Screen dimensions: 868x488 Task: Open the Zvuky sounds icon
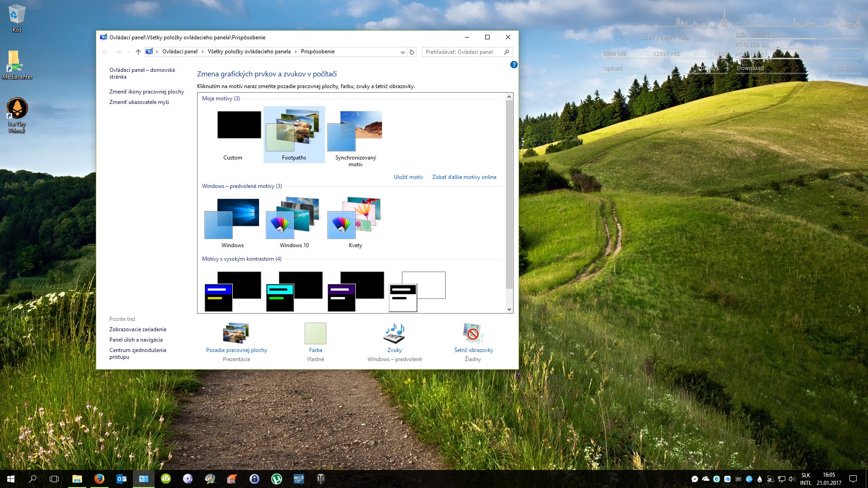coord(394,334)
